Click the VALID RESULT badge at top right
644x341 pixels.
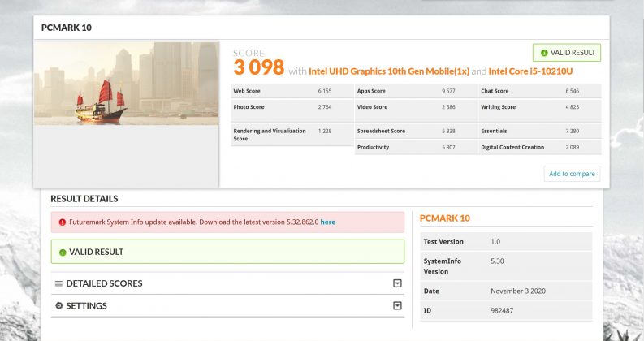(567, 53)
